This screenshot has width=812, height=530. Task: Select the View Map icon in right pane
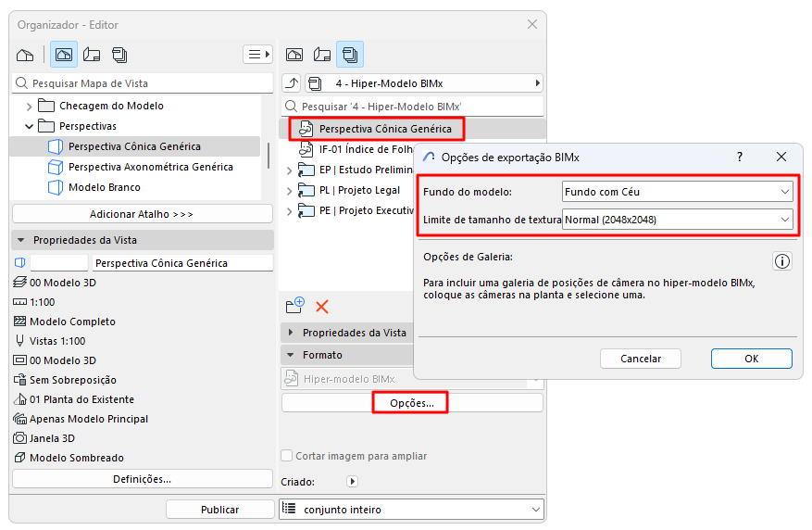coord(294,55)
